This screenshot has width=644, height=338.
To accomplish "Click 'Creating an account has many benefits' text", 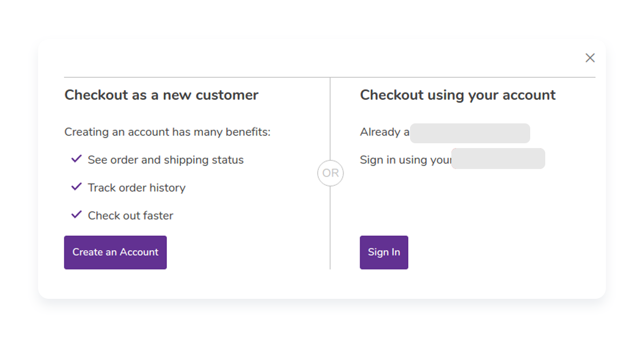I will [167, 132].
